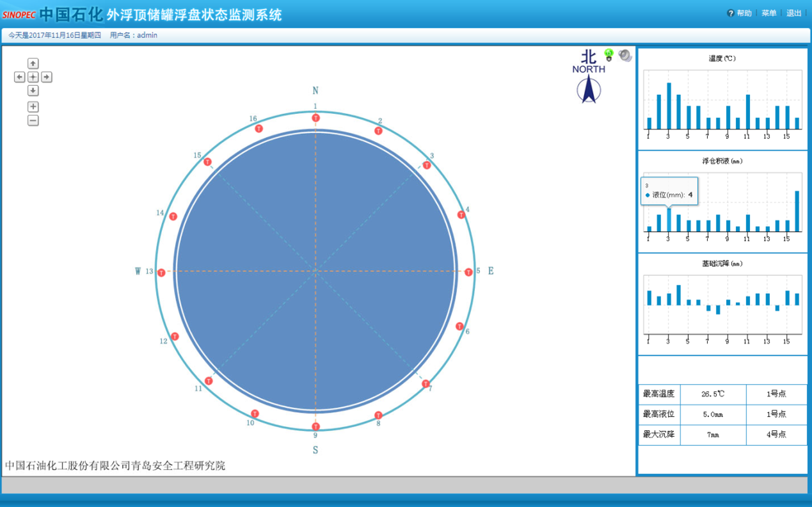Screen dimensions: 812x507
Task: Select sensor 9 at the south
Action: click(x=315, y=426)
